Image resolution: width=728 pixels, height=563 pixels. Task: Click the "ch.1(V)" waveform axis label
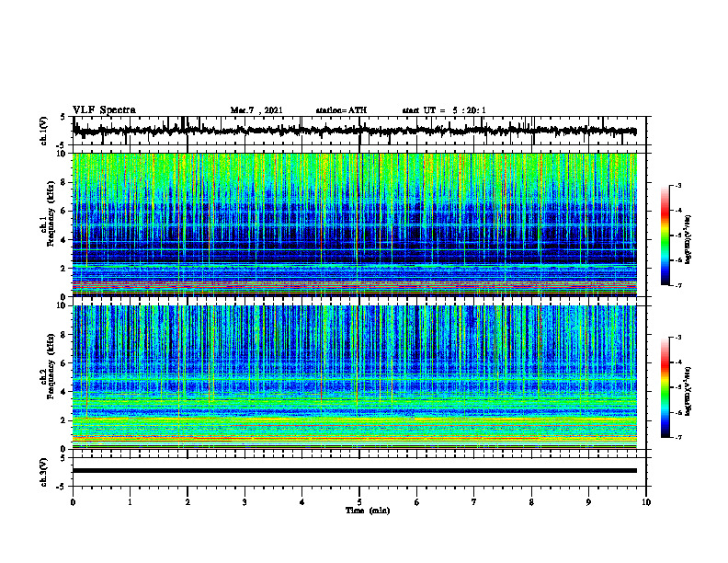44,131
